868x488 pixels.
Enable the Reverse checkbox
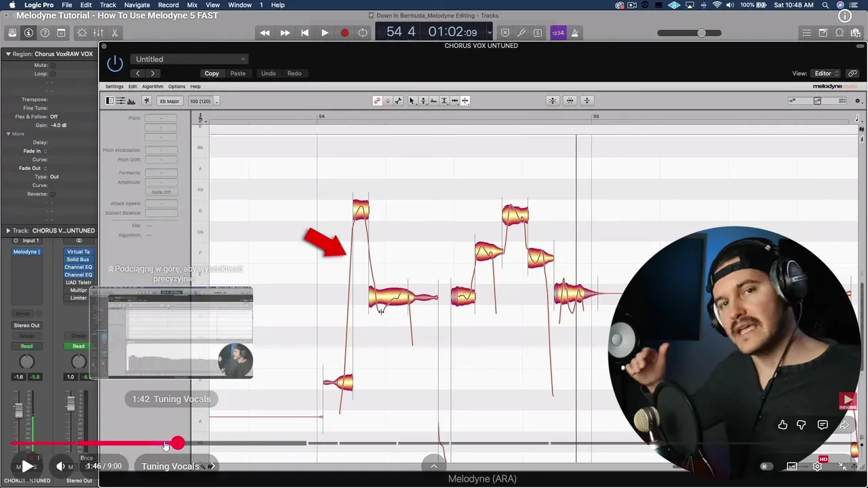52,194
